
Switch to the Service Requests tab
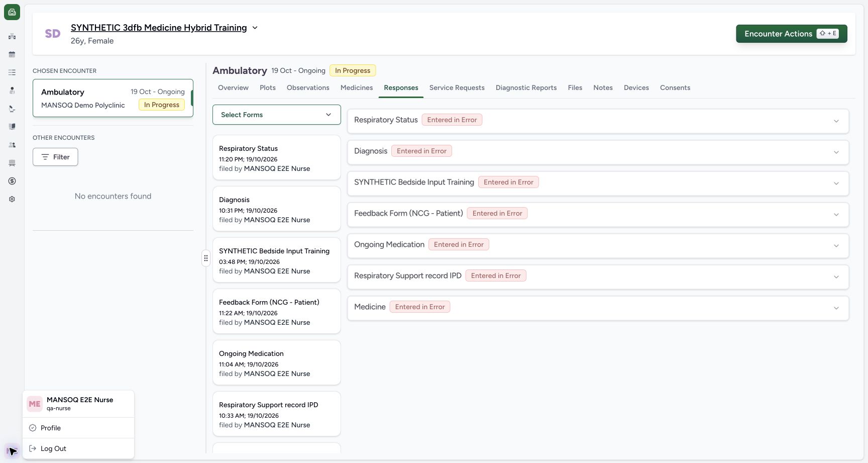(457, 87)
